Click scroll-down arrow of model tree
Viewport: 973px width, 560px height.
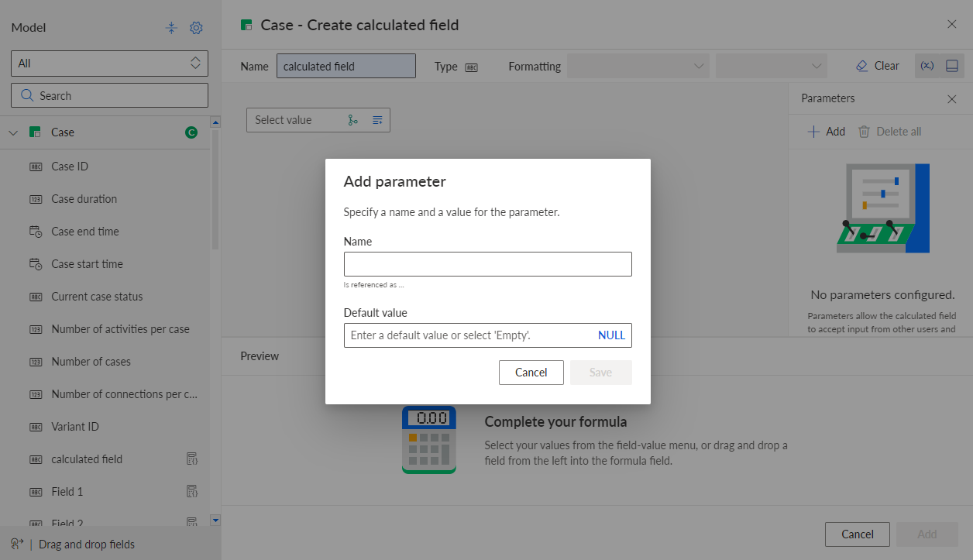[215, 520]
